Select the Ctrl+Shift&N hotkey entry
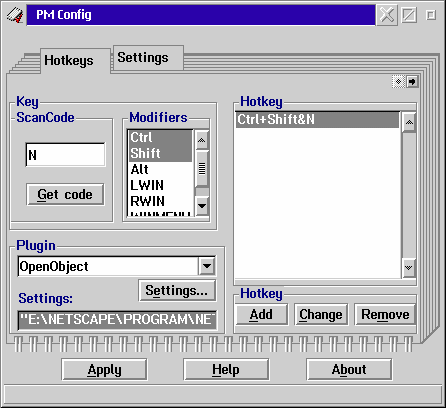The height and width of the screenshot is (408, 446). click(317, 120)
